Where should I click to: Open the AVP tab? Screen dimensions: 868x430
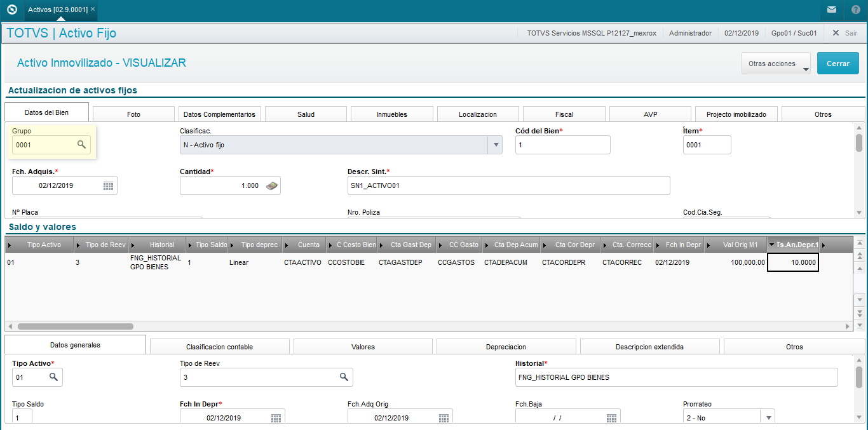(x=650, y=114)
